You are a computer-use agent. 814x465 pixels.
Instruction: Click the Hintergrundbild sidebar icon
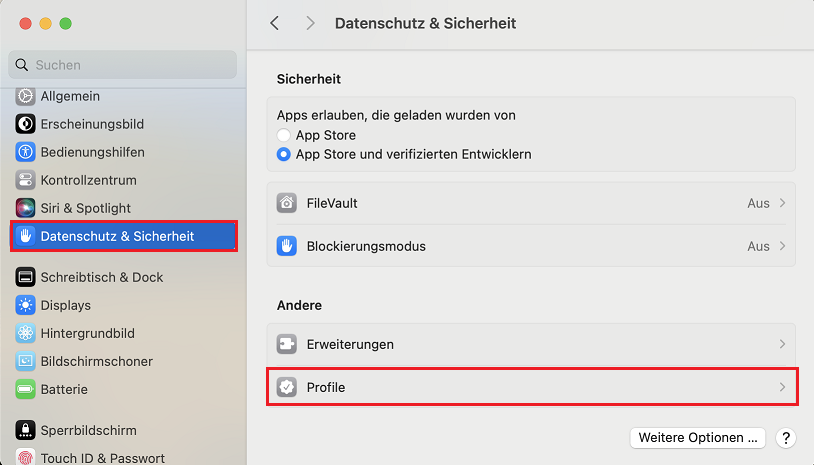pyautogui.click(x=25, y=333)
